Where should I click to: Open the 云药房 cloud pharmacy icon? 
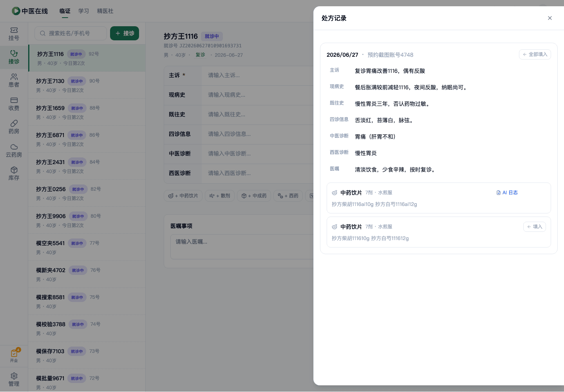pos(14,147)
